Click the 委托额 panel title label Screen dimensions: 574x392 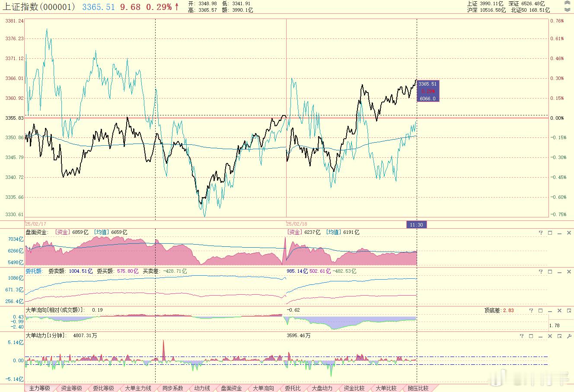(x=34, y=271)
